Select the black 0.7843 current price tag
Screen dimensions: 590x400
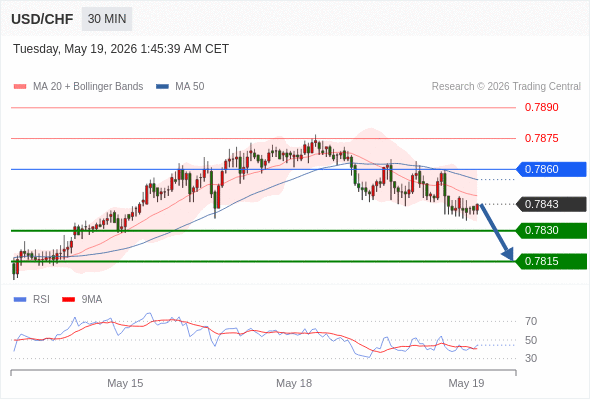coord(551,204)
